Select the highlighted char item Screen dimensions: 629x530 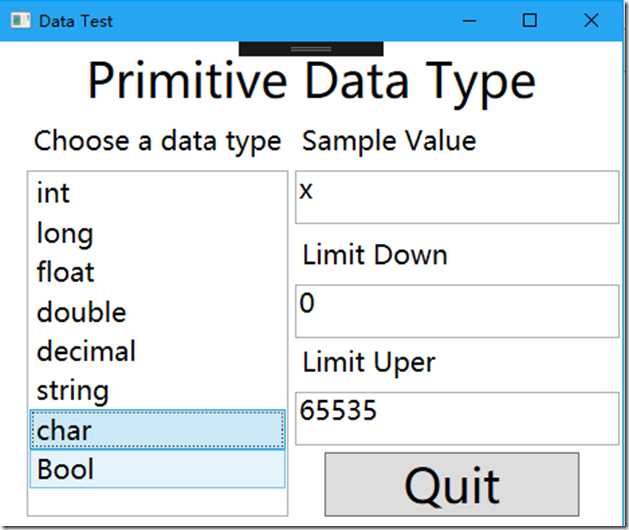pyautogui.click(x=157, y=429)
